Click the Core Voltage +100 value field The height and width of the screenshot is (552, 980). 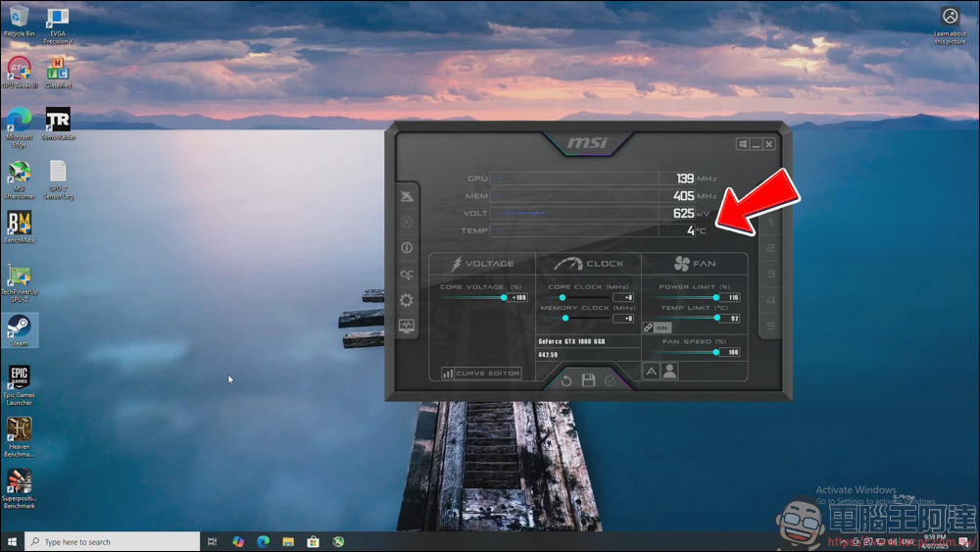518,297
